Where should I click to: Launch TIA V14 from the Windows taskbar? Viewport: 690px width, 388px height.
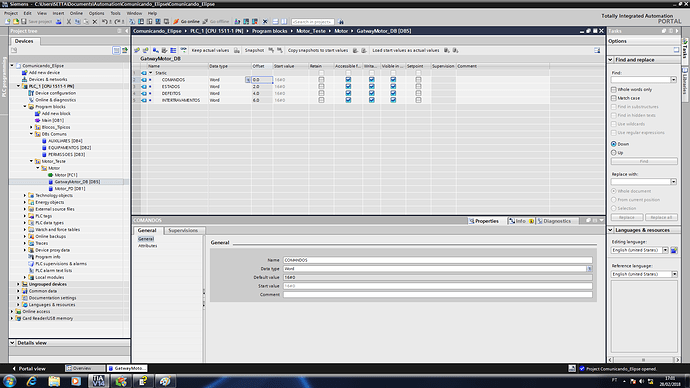click(x=98, y=381)
